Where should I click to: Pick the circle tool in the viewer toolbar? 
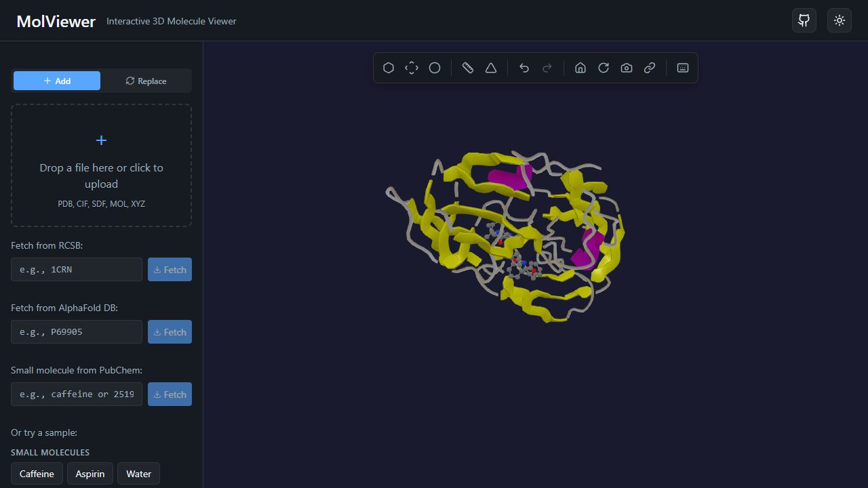point(435,68)
